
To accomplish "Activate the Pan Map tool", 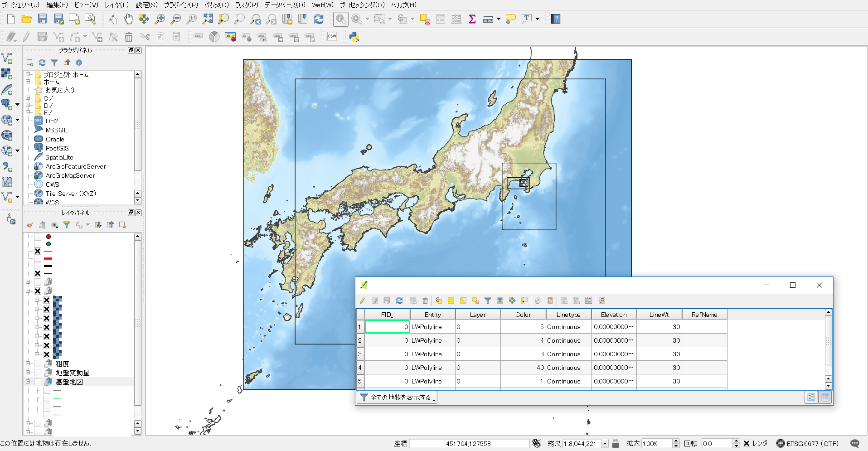I will click(x=128, y=19).
